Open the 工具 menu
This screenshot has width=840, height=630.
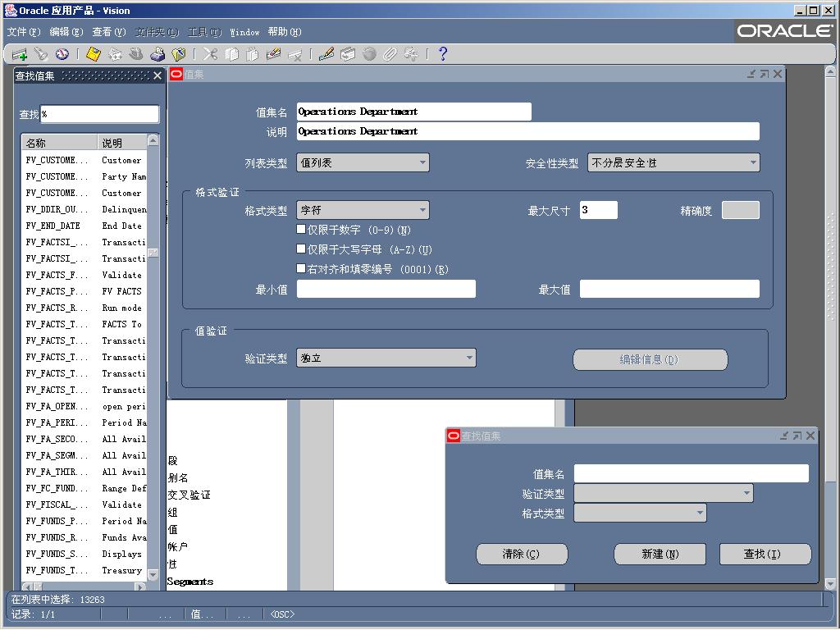pos(204,32)
